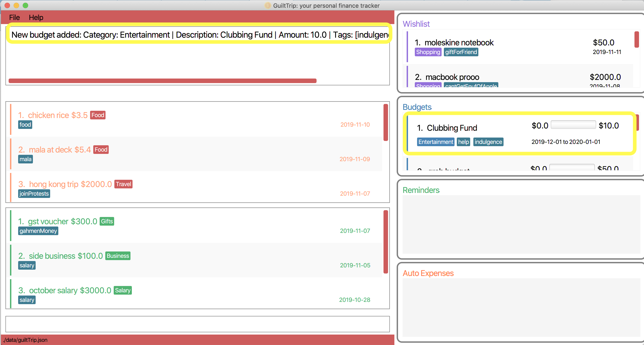Click the 'indulgence' tag
The width and height of the screenshot is (644, 345).
488,142
